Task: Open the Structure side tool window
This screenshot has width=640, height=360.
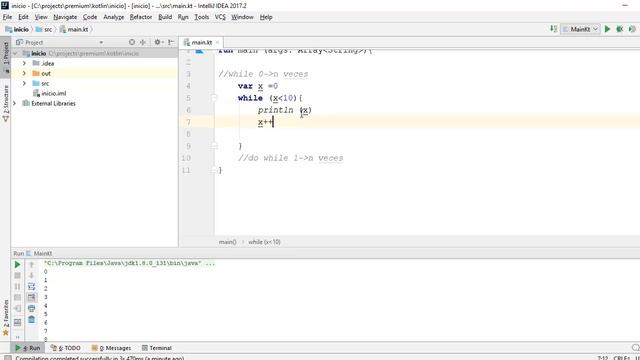Action: click(x=6, y=103)
